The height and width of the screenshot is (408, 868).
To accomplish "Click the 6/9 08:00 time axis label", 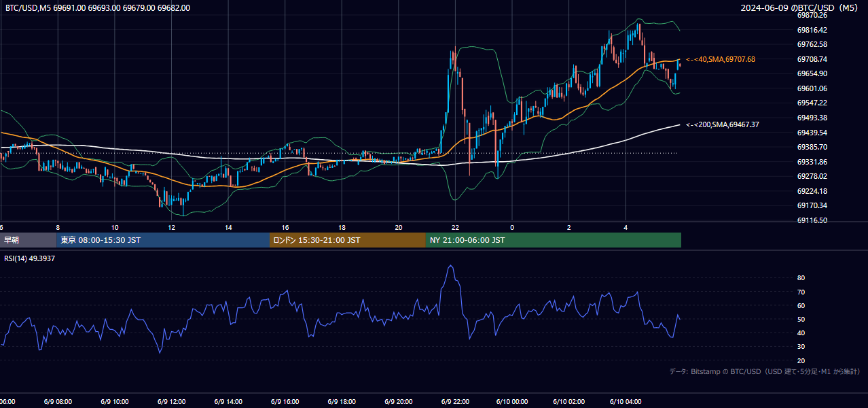I will [58, 402].
